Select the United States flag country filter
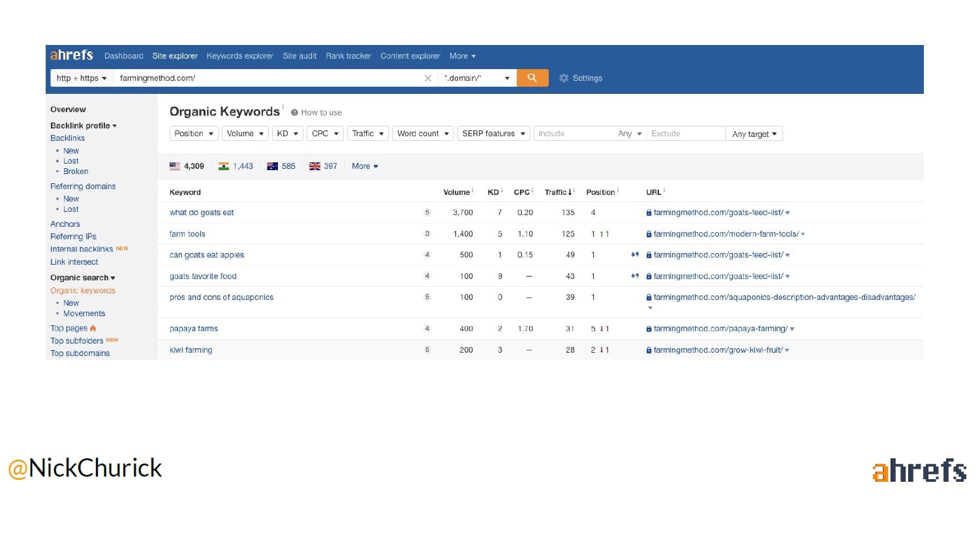Image resolution: width=980 pixels, height=547 pixels. pos(175,166)
